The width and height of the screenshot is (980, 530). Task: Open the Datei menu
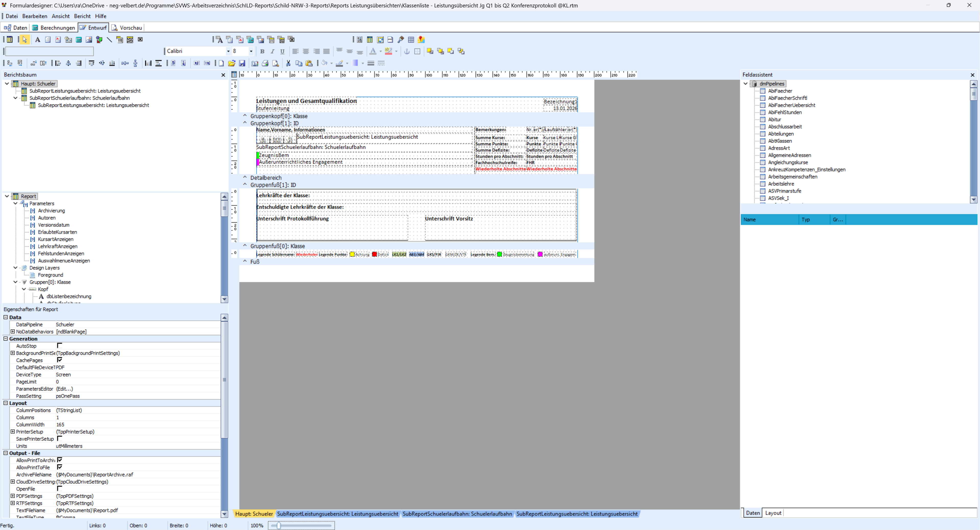click(12, 16)
